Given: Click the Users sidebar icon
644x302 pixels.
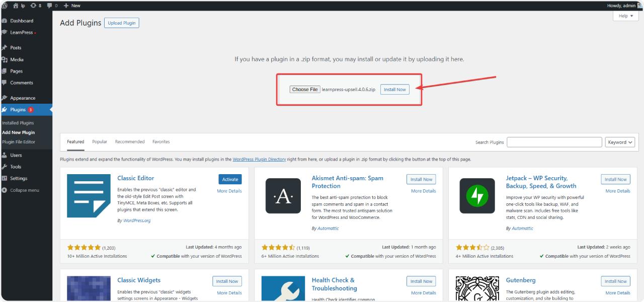Looking at the screenshot, I should 5,155.
